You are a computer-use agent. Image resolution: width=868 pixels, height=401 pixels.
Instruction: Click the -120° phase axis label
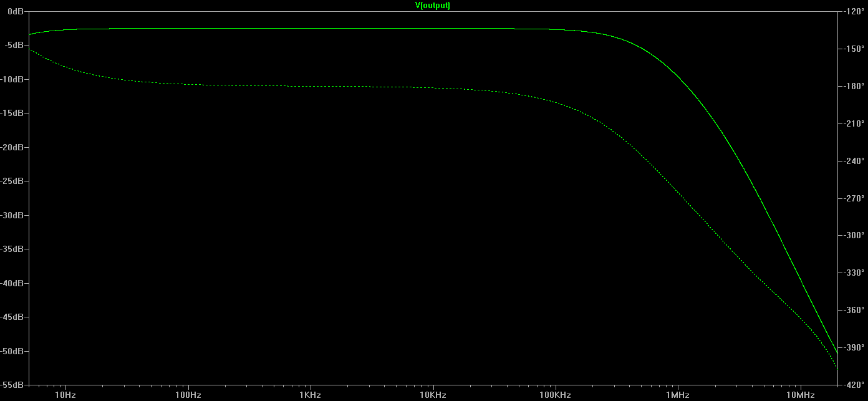point(853,11)
